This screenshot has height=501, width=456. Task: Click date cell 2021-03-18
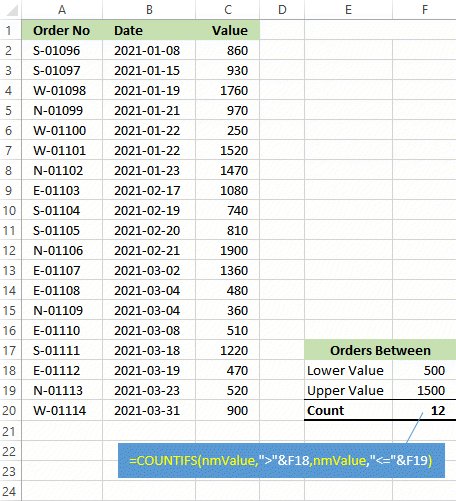coord(149,350)
